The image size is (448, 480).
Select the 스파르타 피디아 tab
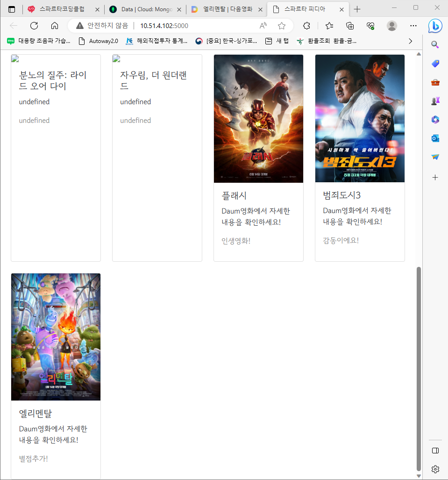(x=308, y=9)
